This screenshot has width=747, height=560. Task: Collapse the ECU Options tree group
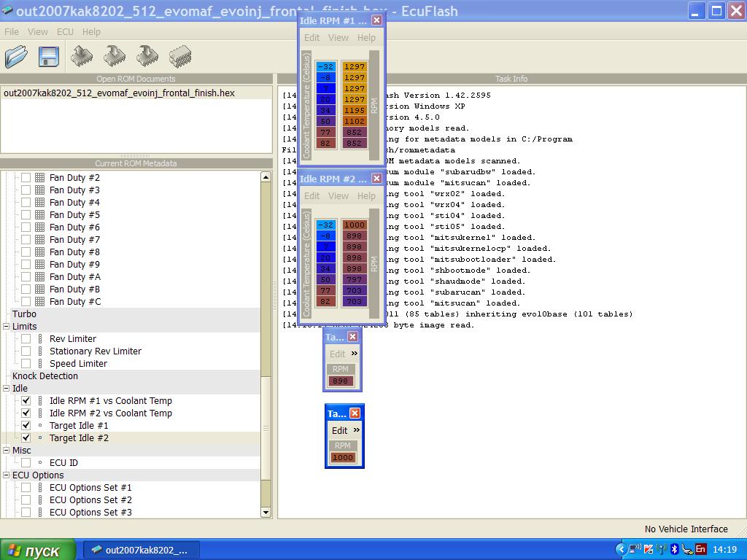6,475
